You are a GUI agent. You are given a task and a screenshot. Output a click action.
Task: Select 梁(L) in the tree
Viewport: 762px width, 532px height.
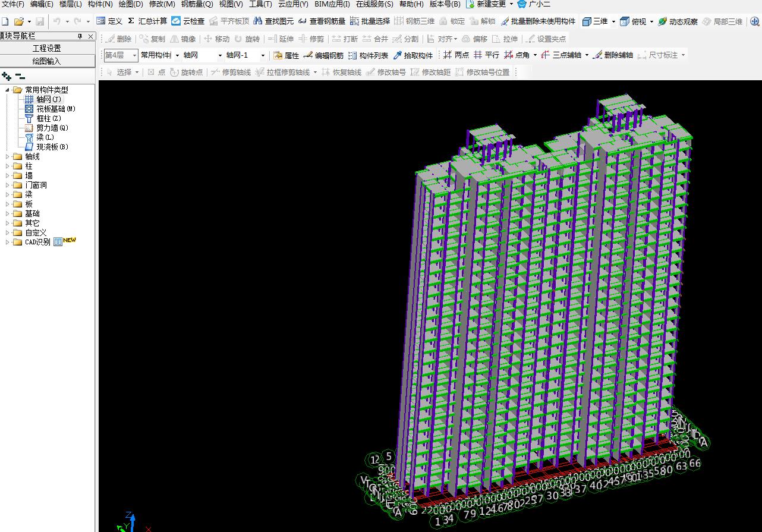tap(40, 138)
